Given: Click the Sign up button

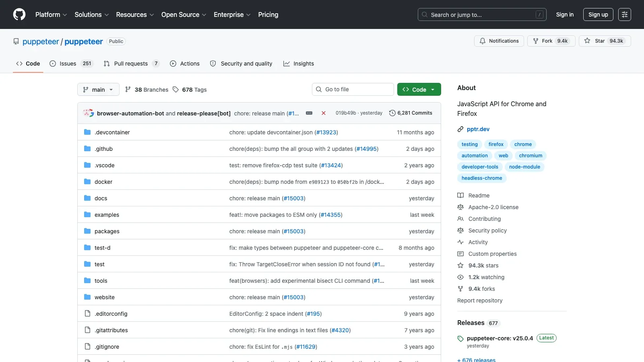Looking at the screenshot, I should (x=598, y=14).
